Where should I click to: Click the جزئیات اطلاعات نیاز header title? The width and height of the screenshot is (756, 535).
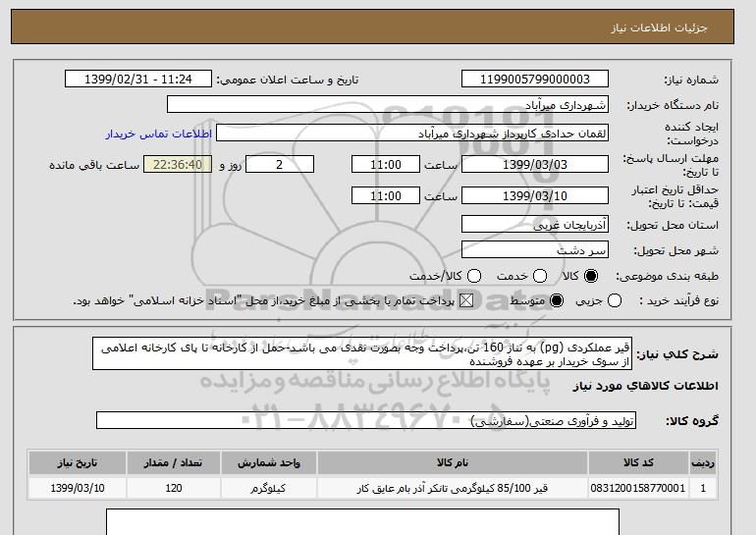[659, 27]
